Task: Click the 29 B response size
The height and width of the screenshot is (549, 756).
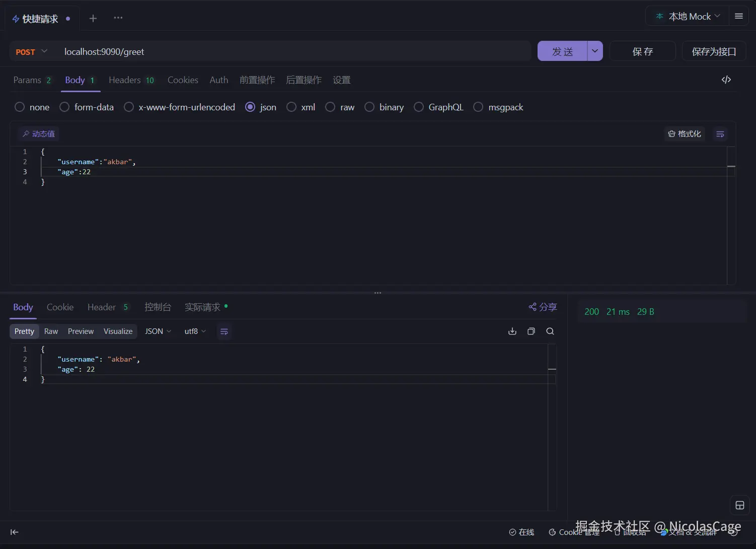Action: coord(646,312)
